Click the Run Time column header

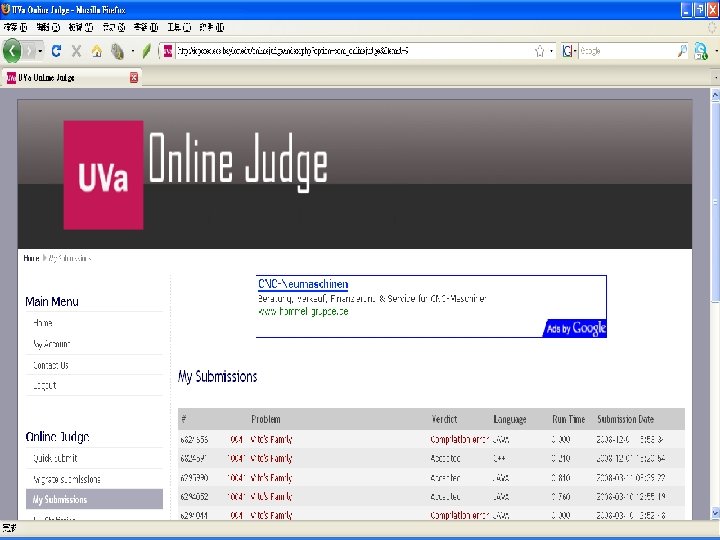pyautogui.click(x=568, y=419)
